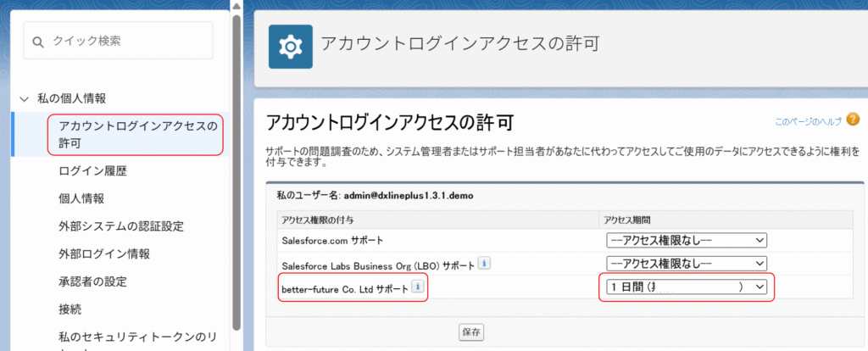
Task: Click the sidebar vertical scrollbar
Action: [236, 170]
